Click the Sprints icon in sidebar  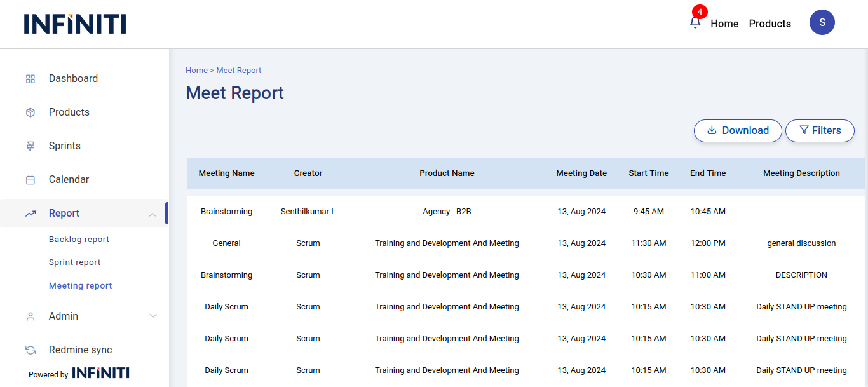click(31, 146)
